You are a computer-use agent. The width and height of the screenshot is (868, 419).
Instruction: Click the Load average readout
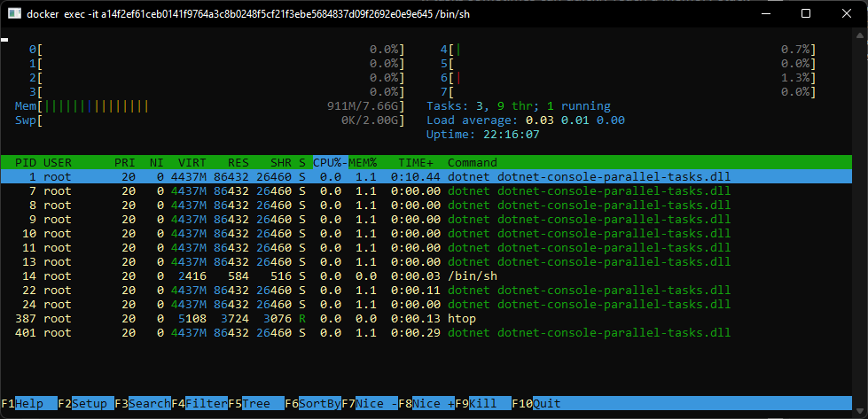pyautogui.click(x=526, y=120)
